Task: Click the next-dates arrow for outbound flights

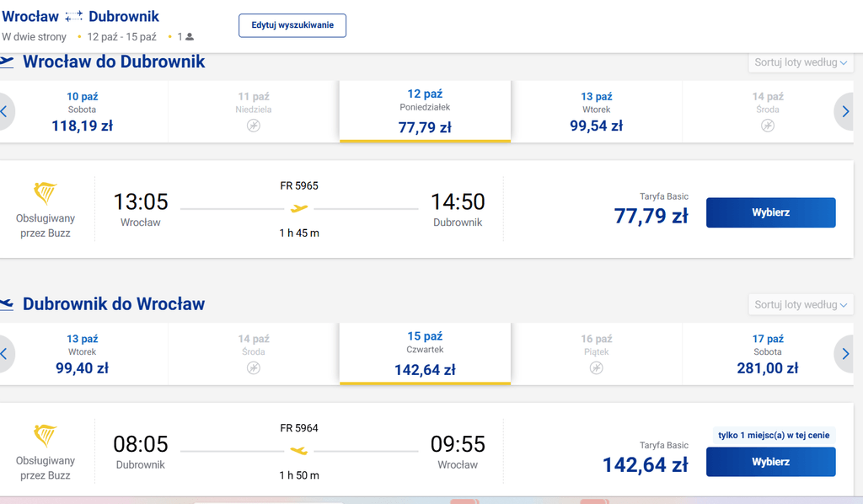Action: point(846,112)
